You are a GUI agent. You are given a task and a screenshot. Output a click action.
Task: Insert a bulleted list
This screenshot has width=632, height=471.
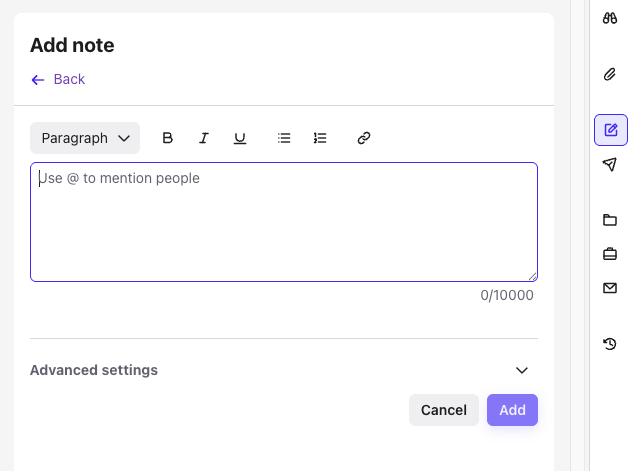(x=284, y=138)
